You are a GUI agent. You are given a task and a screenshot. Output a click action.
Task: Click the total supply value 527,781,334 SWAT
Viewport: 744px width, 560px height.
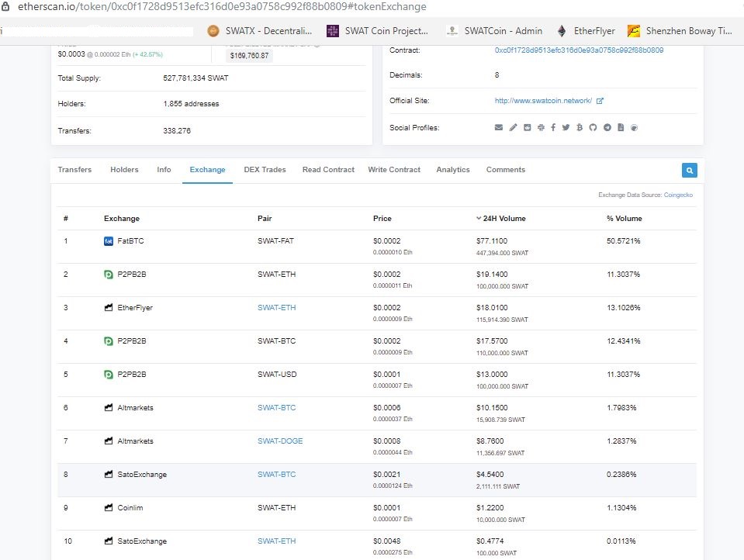[x=196, y=78]
